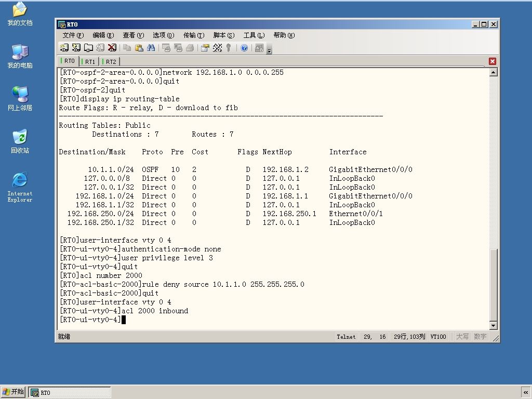Switch to the RT2 session tab
The image size is (532, 399).
pos(111,61)
